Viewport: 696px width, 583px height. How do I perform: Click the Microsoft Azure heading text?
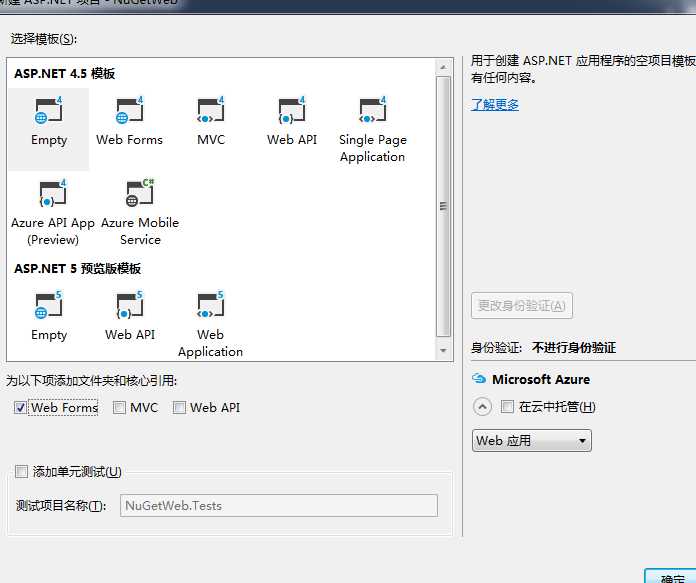541,379
